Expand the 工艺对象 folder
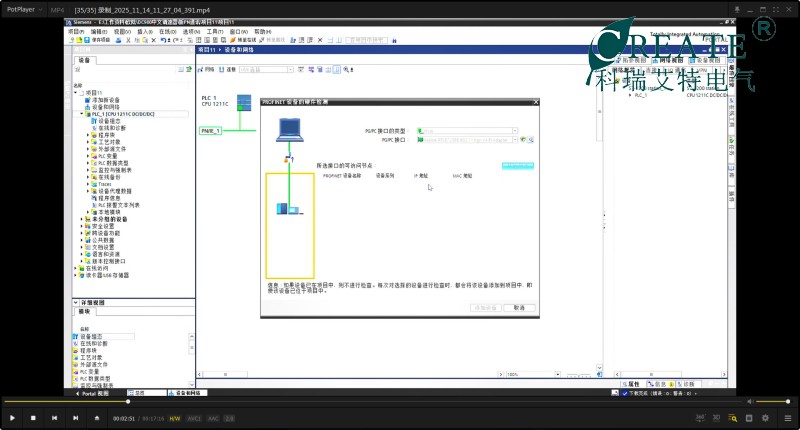 click(x=88, y=142)
